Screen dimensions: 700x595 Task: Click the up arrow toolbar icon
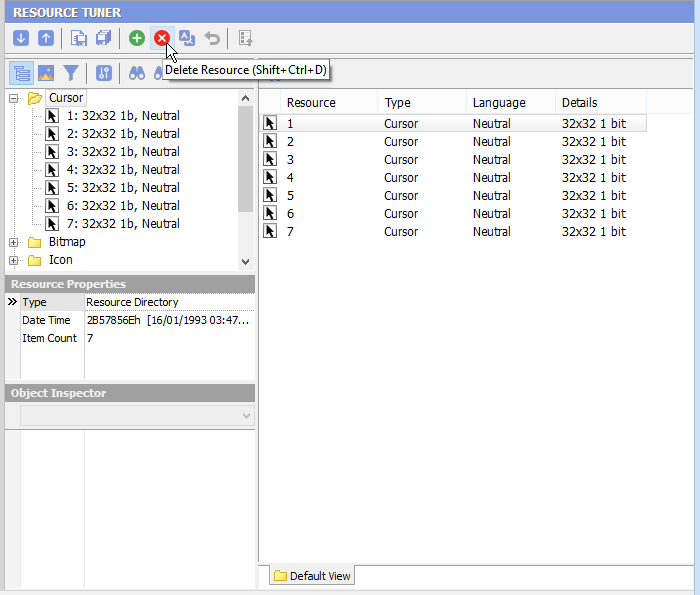45,38
